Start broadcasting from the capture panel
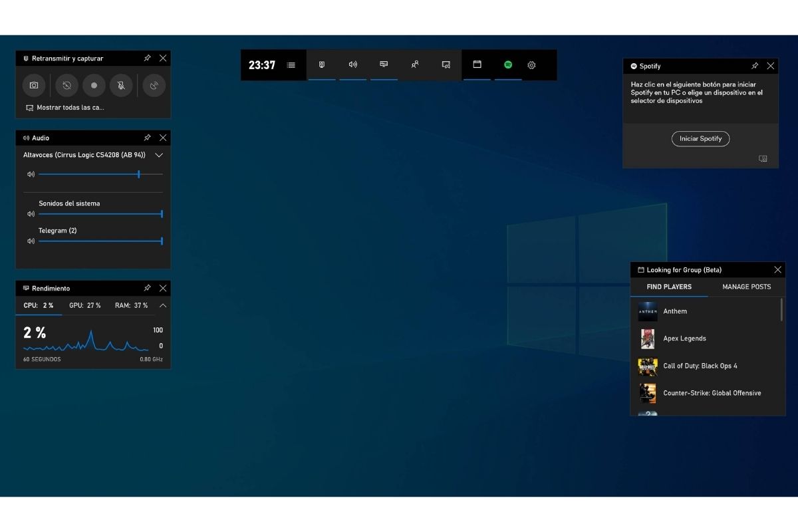 [154, 85]
